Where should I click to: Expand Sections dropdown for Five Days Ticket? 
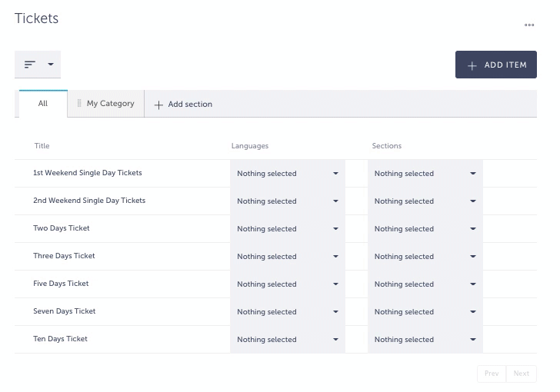425,284
